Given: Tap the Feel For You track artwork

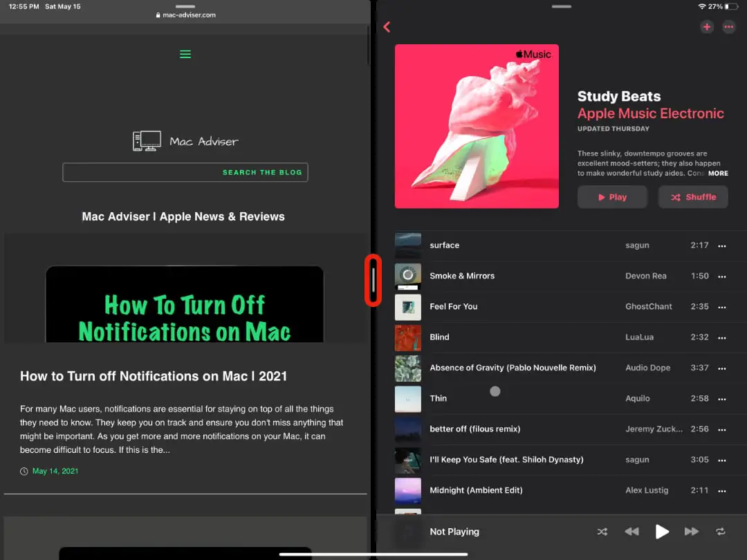Looking at the screenshot, I should [x=408, y=307].
